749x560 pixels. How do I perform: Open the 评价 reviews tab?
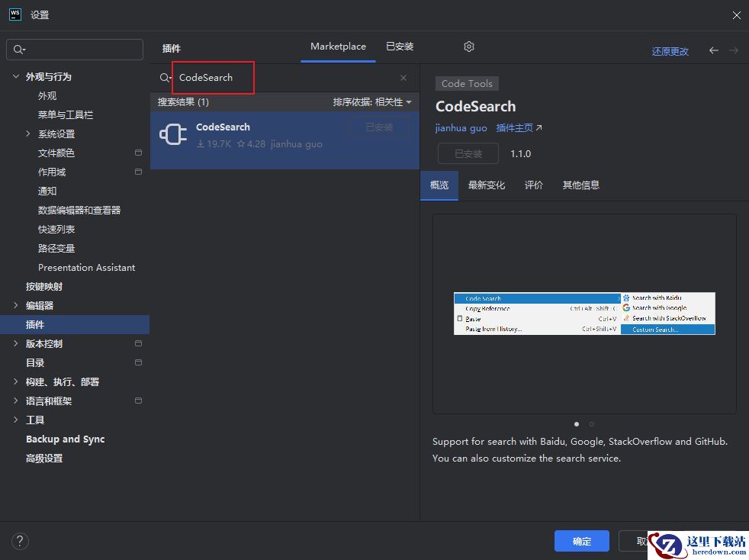tap(534, 185)
